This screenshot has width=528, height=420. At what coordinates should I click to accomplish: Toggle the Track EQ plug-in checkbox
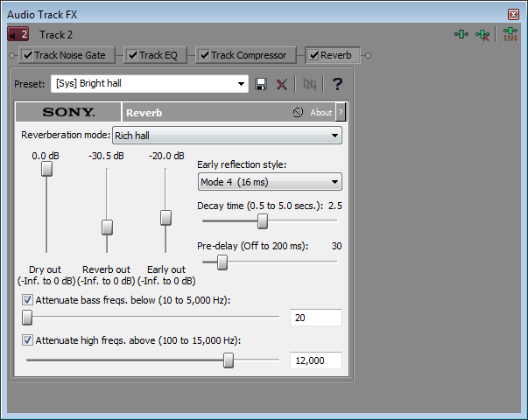point(133,55)
